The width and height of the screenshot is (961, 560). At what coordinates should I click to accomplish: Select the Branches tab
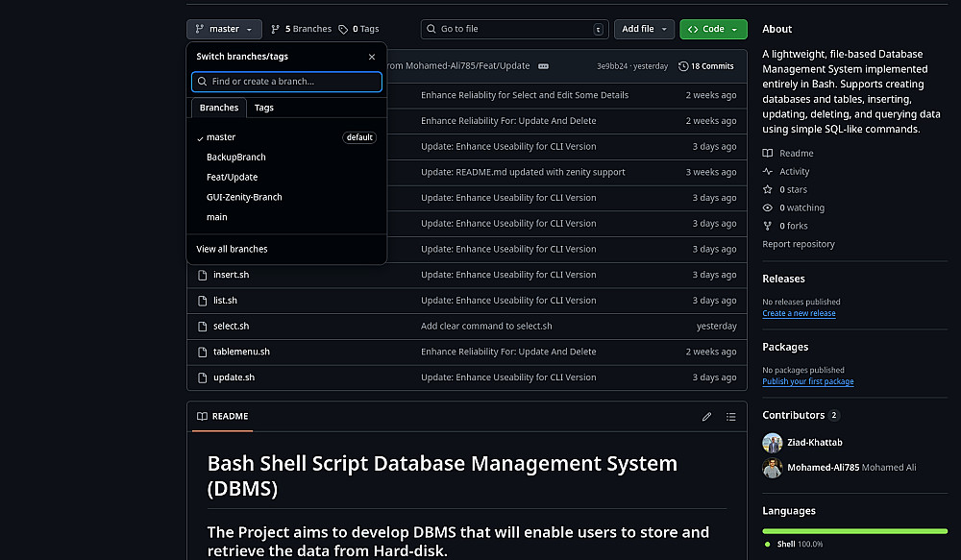219,108
